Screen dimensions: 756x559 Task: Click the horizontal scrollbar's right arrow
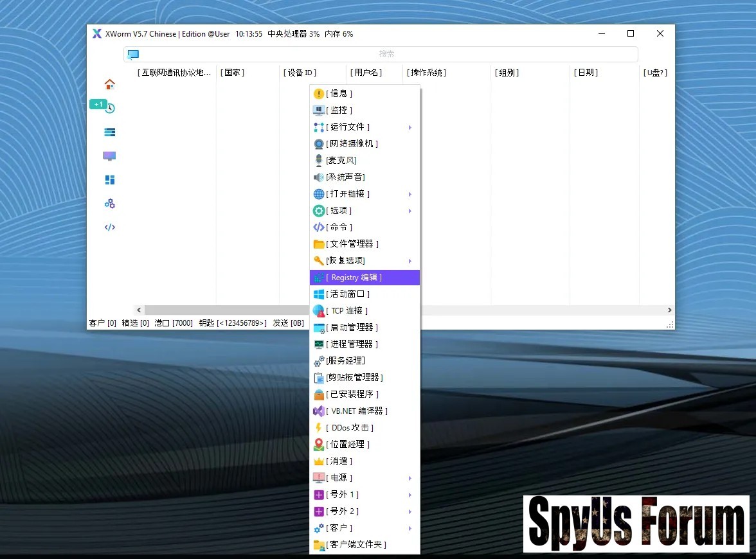(x=669, y=310)
